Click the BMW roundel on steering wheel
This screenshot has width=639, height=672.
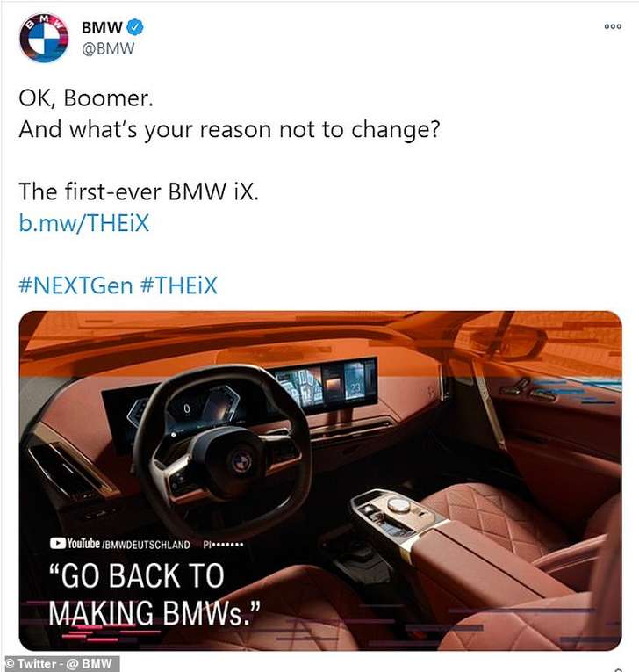[x=241, y=462]
